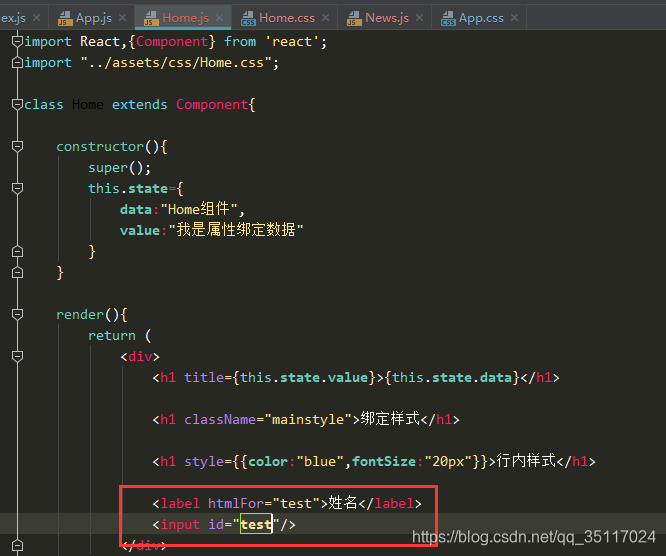Viewport: 666px width, 556px height.
Task: Switch to the News.js tab
Action: 387,18
